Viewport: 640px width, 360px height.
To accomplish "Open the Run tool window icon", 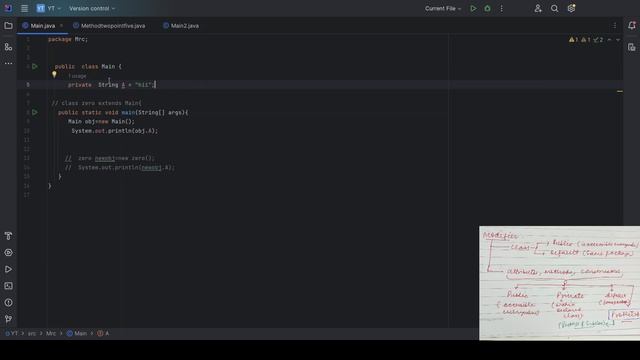I will [x=8, y=269].
